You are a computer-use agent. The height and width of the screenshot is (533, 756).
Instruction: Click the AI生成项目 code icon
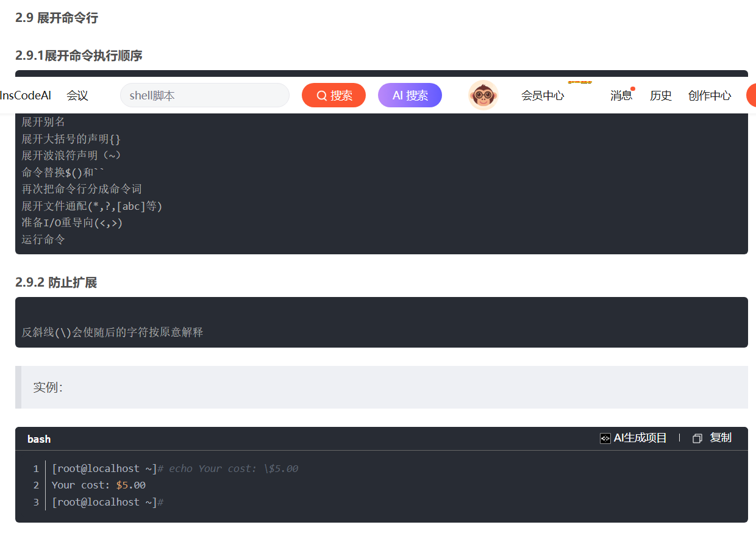(605, 438)
